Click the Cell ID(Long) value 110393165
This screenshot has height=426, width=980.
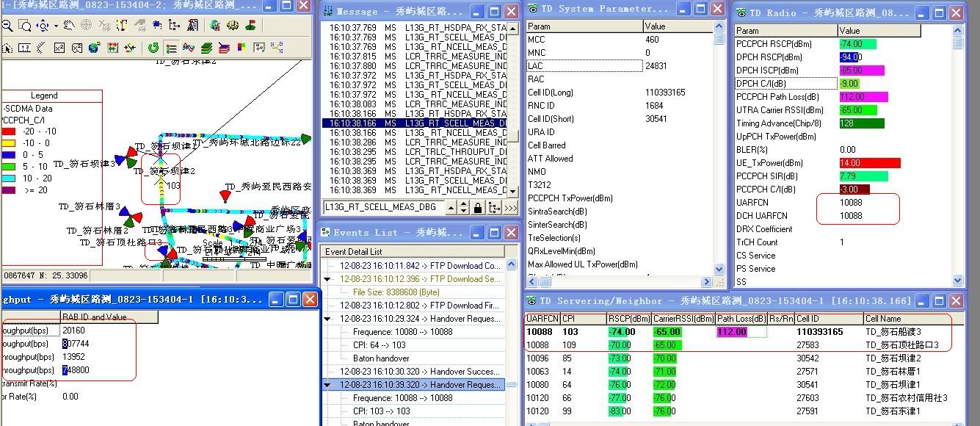665,93
